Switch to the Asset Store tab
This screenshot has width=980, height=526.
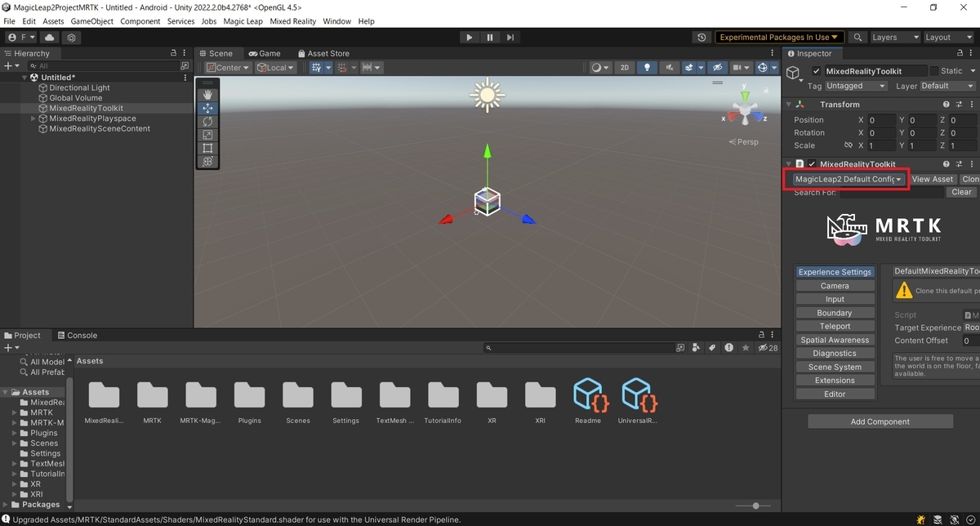[x=323, y=53]
